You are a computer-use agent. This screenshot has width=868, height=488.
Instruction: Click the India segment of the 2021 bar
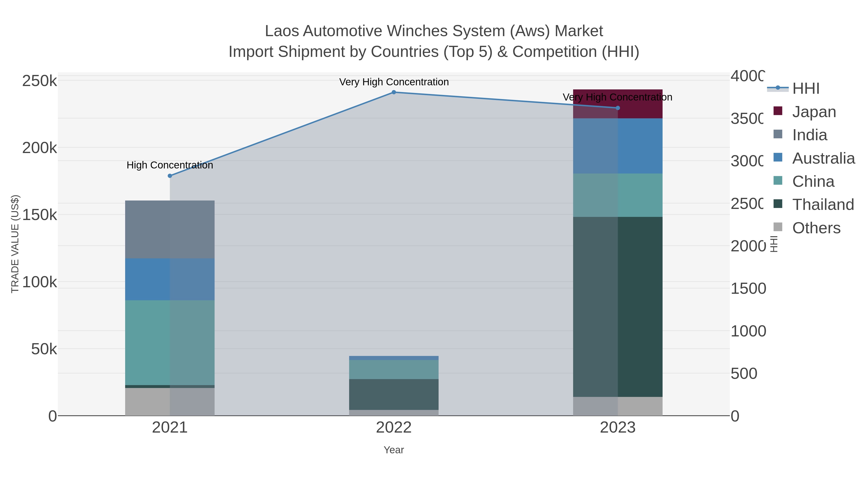pyautogui.click(x=170, y=230)
